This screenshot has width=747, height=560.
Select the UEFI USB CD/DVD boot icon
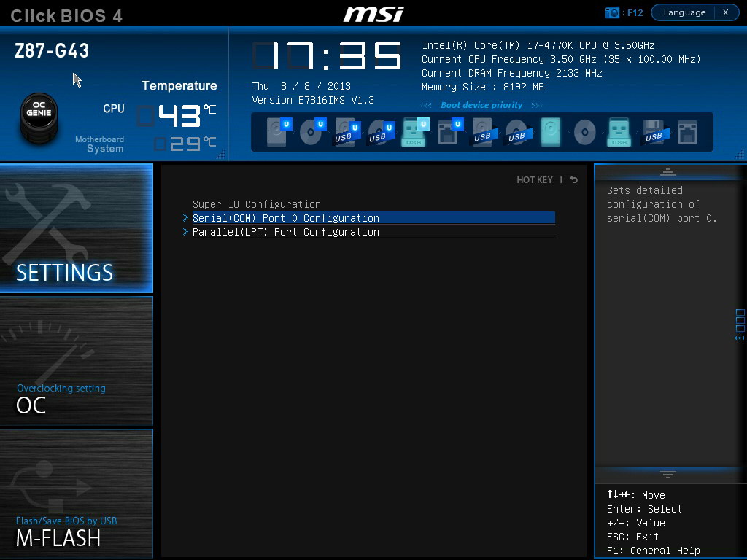381,132
